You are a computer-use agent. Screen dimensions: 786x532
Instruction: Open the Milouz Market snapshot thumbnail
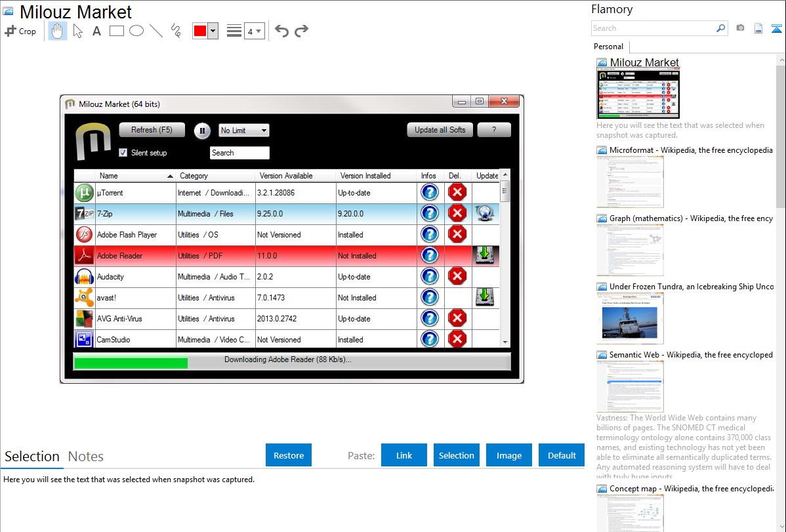[638, 93]
